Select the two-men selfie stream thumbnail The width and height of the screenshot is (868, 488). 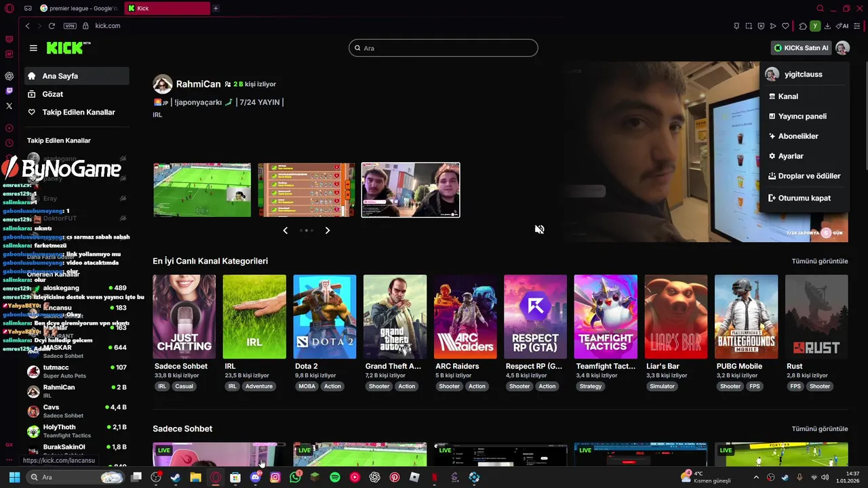point(410,190)
